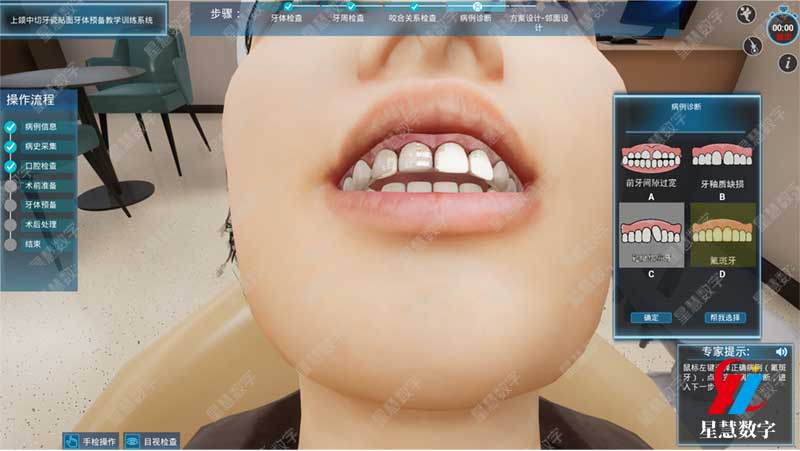Mute the expert hint speaker icon
The width and height of the screenshot is (800, 451).
[x=781, y=352]
